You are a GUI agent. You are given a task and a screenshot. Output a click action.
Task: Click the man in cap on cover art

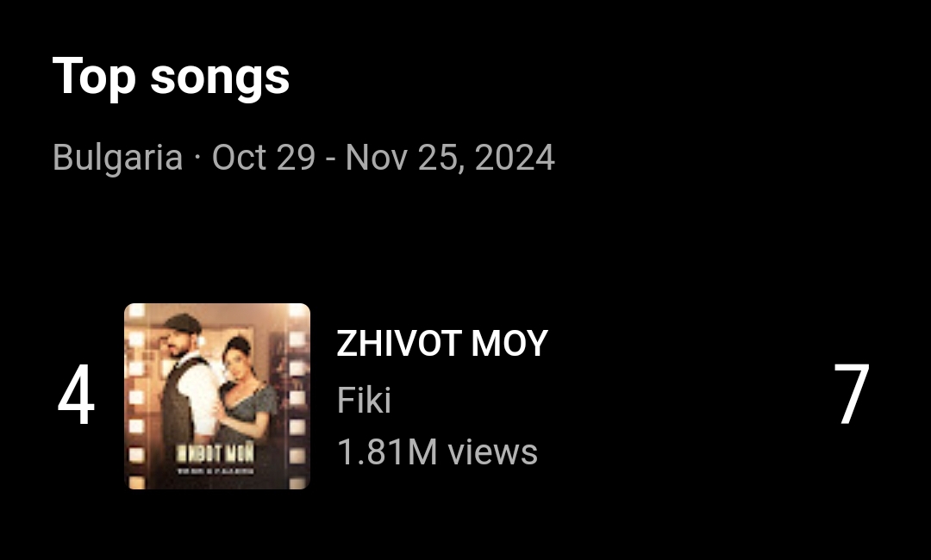point(185,380)
